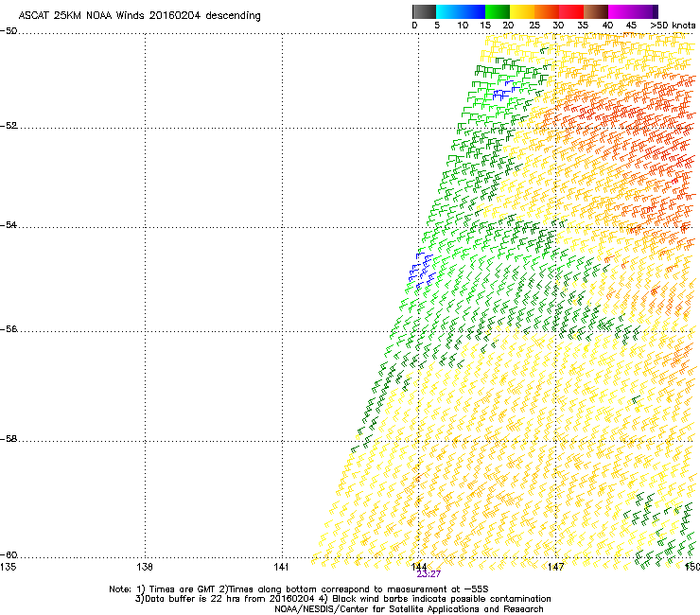Click the longitude label '144'

(418, 567)
